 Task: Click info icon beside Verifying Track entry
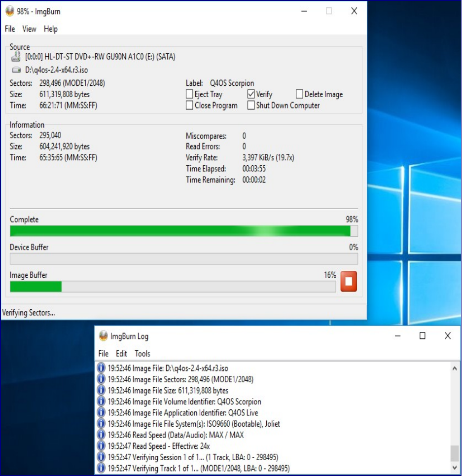pyautogui.click(x=101, y=468)
